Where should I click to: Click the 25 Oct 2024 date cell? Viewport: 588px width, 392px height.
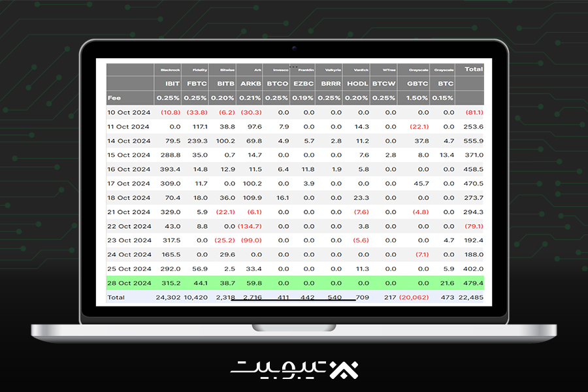(129, 269)
